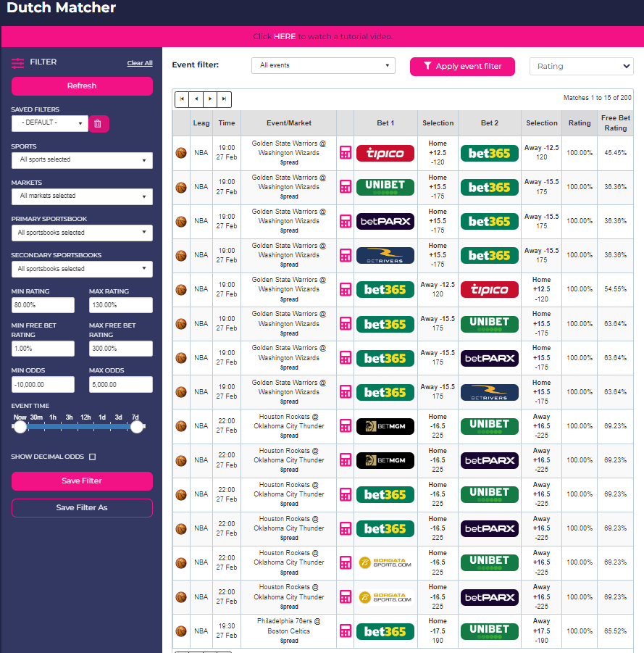Go to the first page of matches
The height and width of the screenshot is (653, 644).
point(181,99)
